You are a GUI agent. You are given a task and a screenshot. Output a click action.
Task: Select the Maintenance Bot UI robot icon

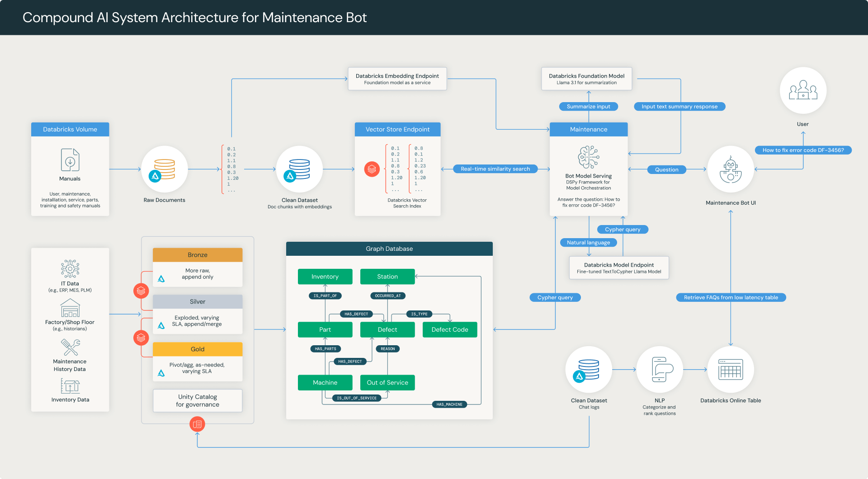(x=731, y=170)
